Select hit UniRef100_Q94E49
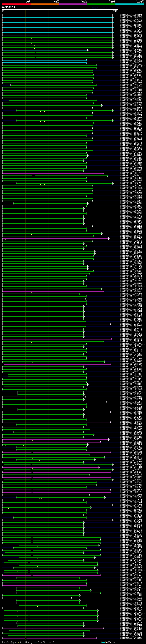146x644 pixels. pyautogui.click(x=131, y=110)
